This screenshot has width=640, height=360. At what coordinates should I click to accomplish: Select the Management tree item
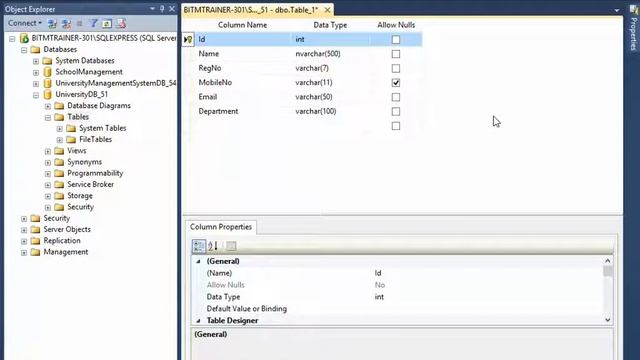[x=66, y=252]
